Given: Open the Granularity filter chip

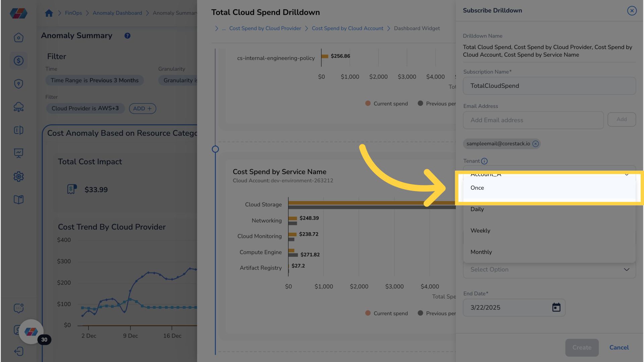Looking at the screenshot, I should point(178,80).
